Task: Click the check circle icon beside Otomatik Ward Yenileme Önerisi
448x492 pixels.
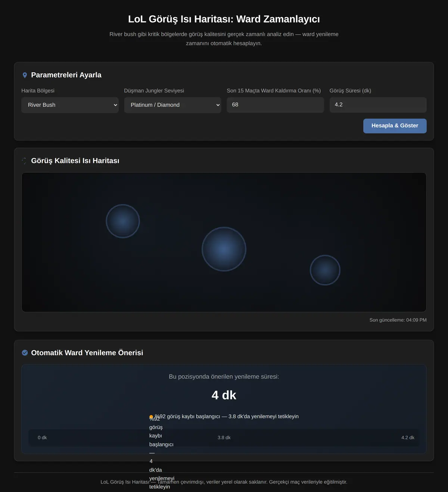Action: pyautogui.click(x=25, y=353)
